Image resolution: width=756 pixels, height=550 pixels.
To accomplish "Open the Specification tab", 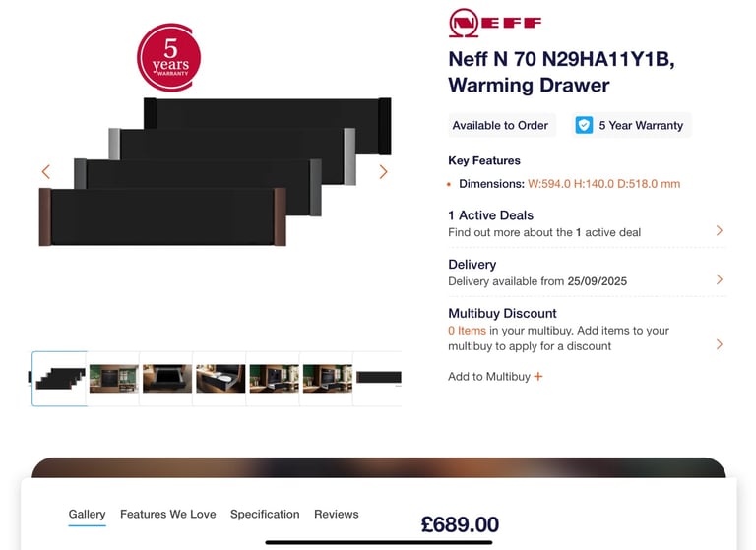I will [265, 514].
